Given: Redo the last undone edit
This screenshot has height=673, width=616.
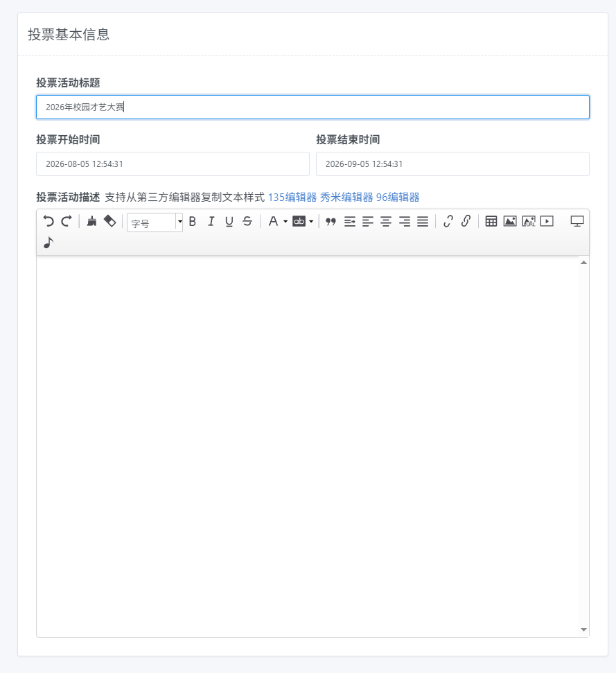Looking at the screenshot, I should coord(67,222).
